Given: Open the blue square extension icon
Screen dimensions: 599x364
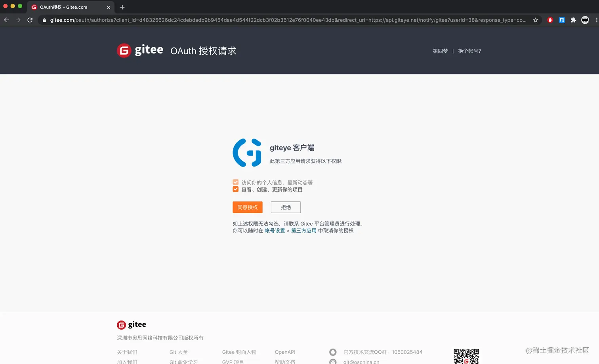Looking at the screenshot, I should coord(562,20).
